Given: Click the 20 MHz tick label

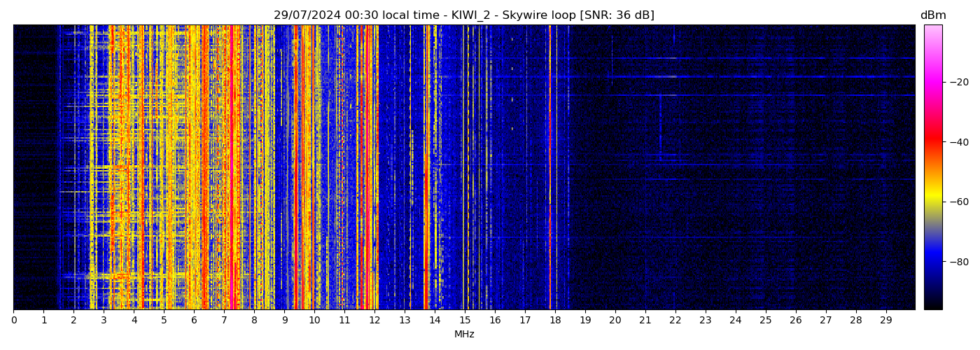Looking at the screenshot, I should 615,320.
